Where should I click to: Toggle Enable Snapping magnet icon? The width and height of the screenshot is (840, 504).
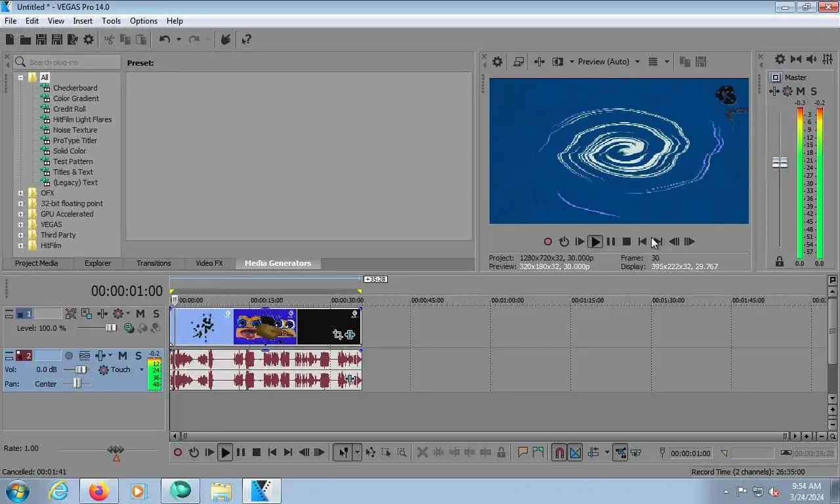pyautogui.click(x=559, y=452)
